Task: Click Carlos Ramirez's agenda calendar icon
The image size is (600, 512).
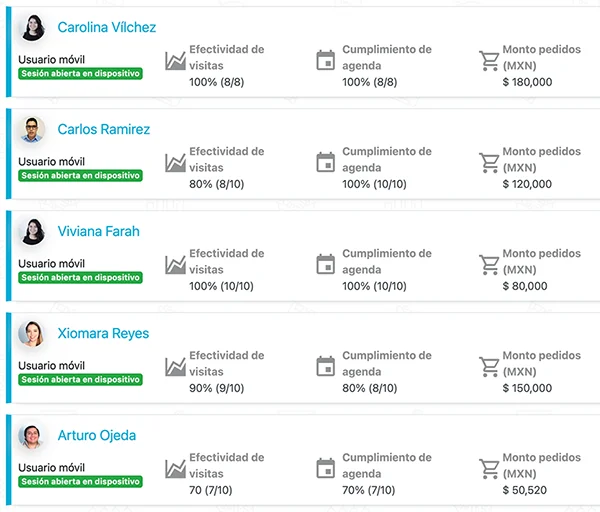Action: pyautogui.click(x=325, y=162)
